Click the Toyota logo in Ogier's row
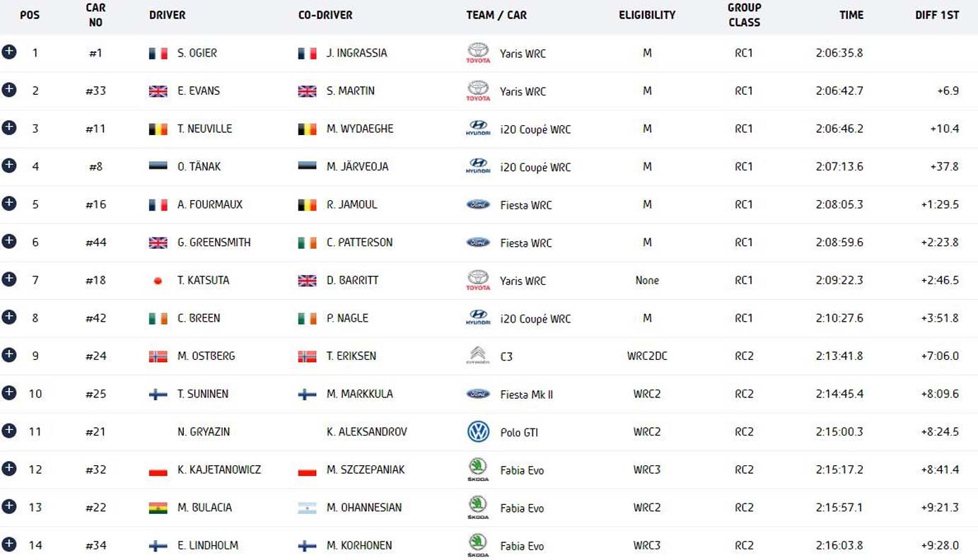 478,52
